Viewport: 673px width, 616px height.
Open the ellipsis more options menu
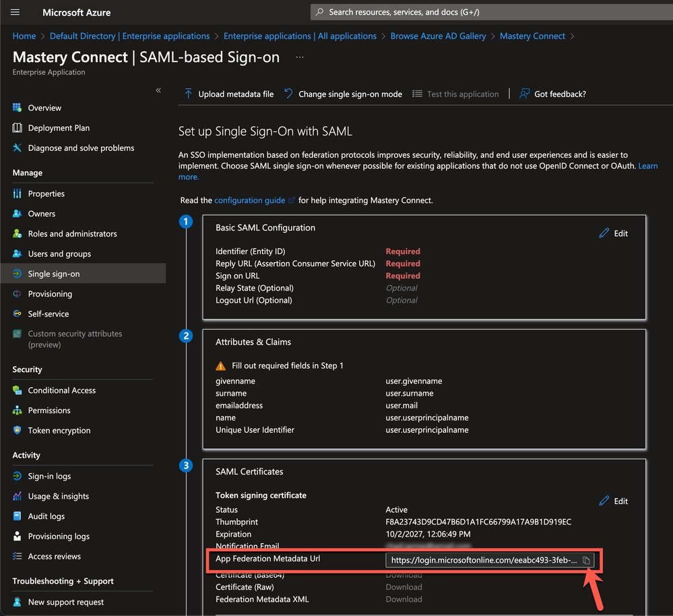point(300,57)
